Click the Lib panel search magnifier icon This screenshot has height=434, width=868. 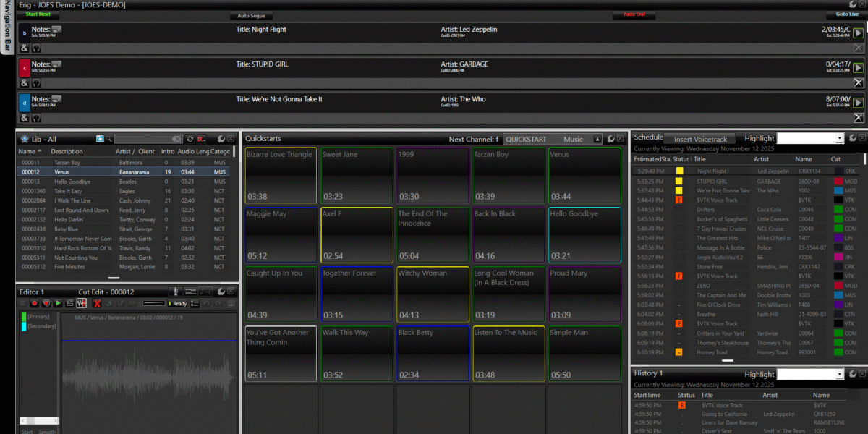tap(109, 139)
